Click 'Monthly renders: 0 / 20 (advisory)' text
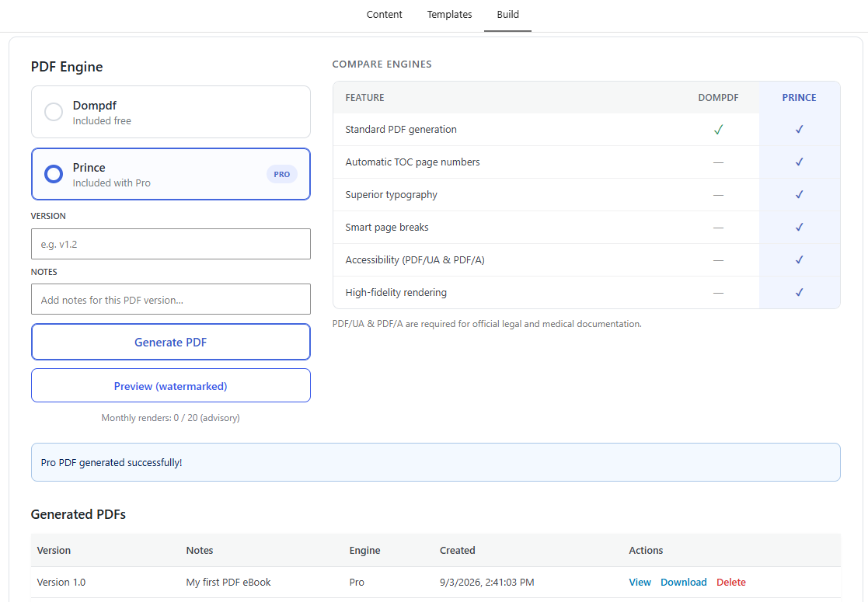 [x=170, y=418]
